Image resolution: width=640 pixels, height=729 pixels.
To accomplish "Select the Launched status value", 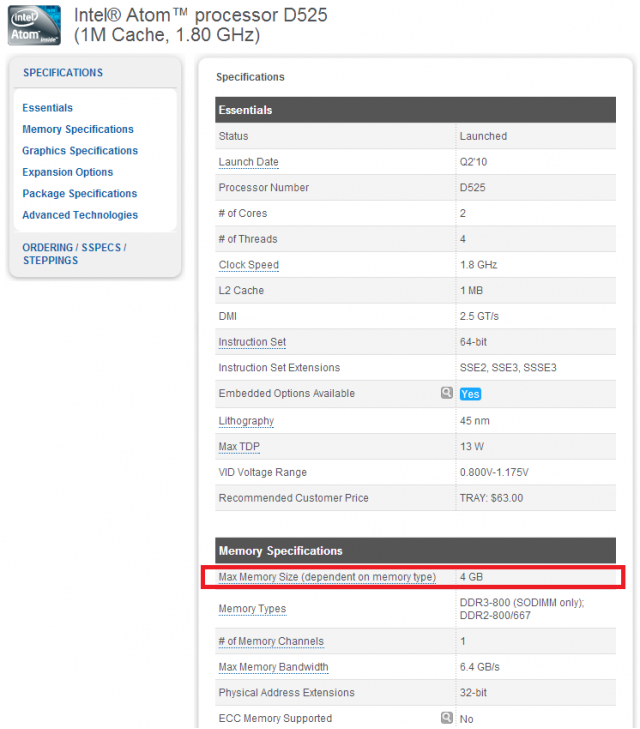I will click(483, 136).
